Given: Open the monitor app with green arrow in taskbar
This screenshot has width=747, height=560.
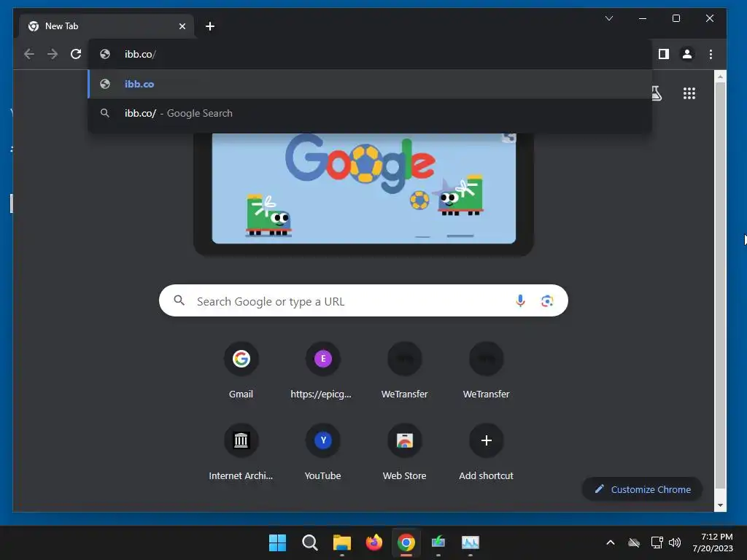Looking at the screenshot, I should coord(438,542).
